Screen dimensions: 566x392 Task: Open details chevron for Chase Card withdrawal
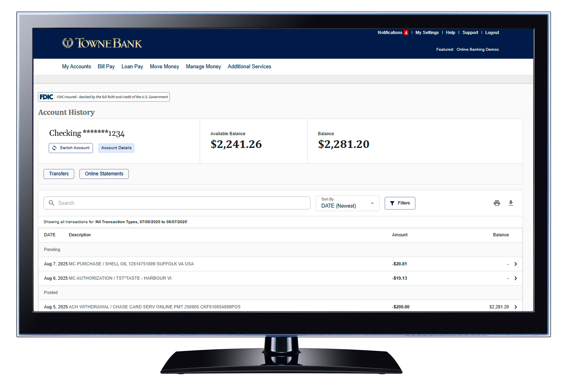516,307
